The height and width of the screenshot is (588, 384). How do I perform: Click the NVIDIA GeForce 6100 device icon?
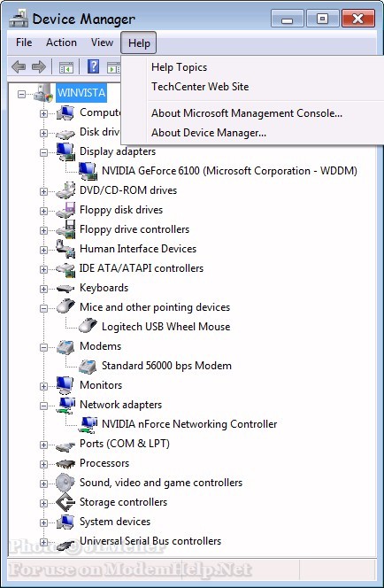pyautogui.click(x=88, y=171)
